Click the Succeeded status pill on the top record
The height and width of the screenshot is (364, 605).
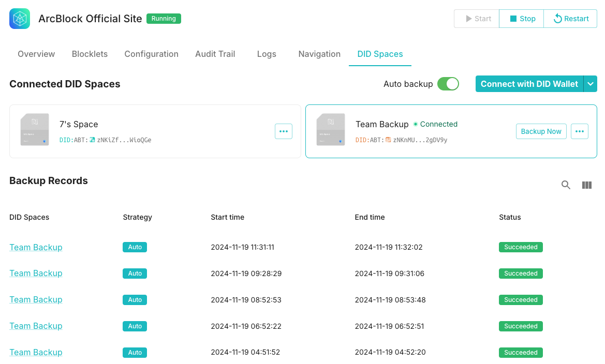click(x=520, y=247)
